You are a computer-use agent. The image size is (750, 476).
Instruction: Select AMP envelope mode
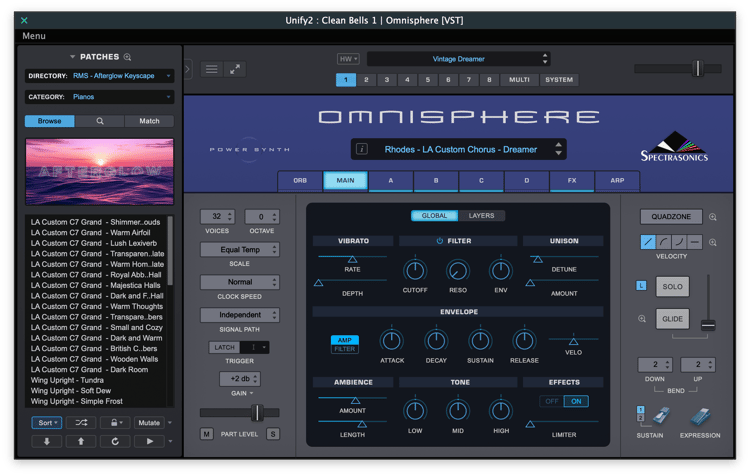point(344,340)
